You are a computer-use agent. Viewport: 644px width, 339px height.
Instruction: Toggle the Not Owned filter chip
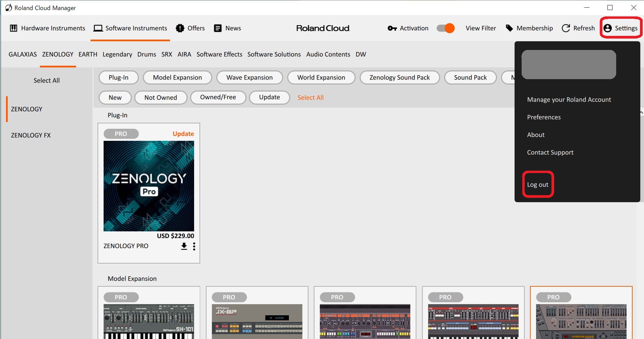point(161,98)
